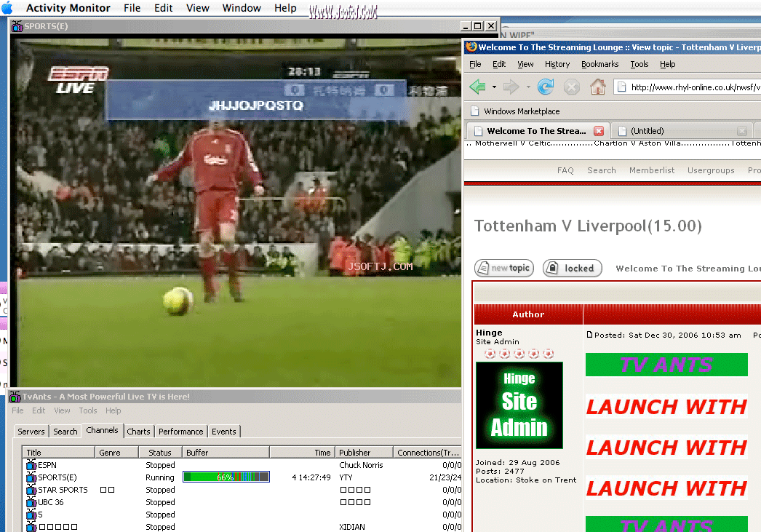Click the ESPN channel TV icon

coord(31,465)
